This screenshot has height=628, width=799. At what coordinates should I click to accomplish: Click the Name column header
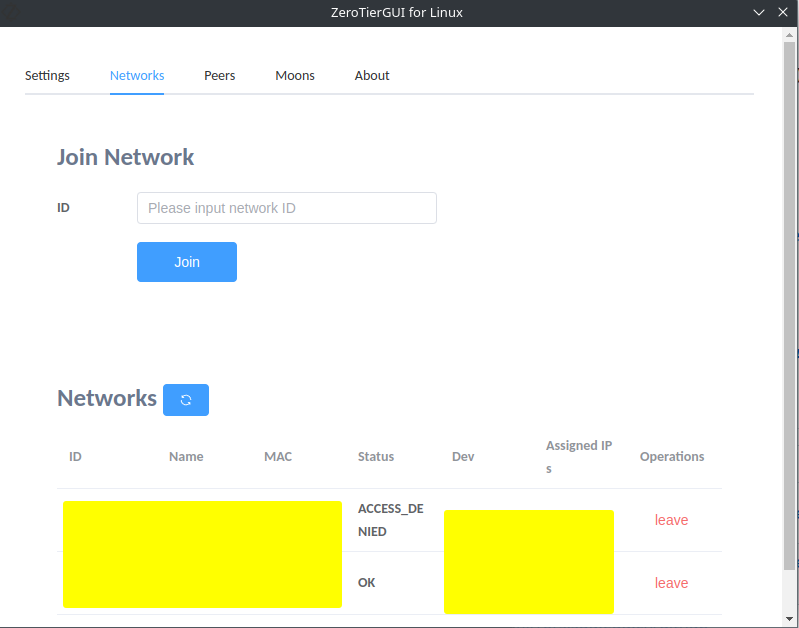coord(186,456)
